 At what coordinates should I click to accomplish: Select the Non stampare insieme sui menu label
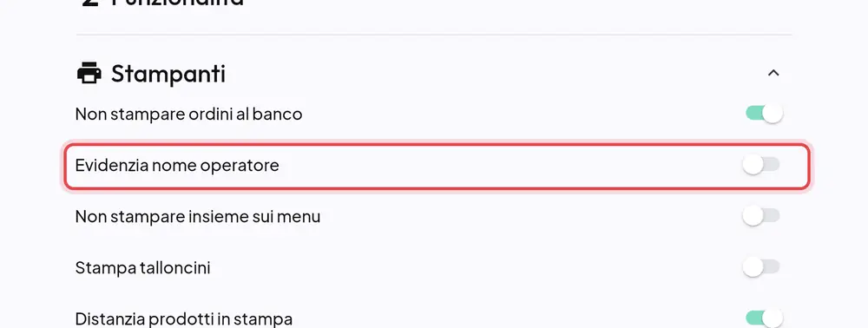[198, 216]
